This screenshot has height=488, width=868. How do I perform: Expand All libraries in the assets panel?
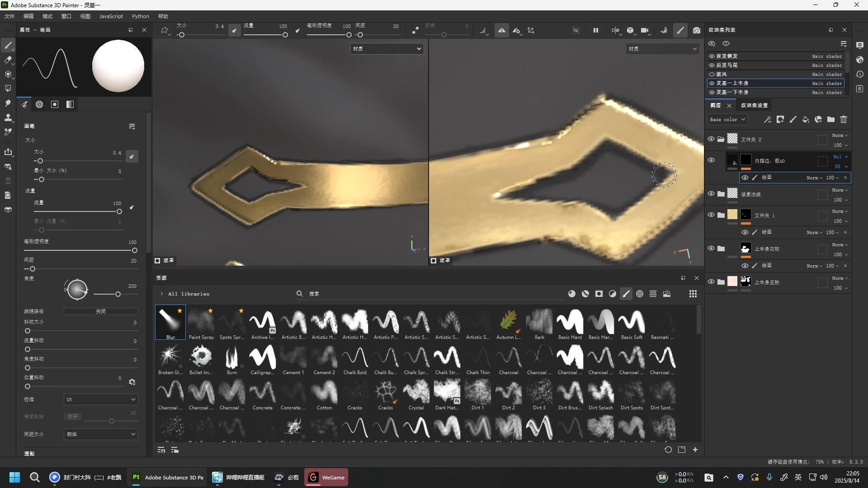pos(162,294)
